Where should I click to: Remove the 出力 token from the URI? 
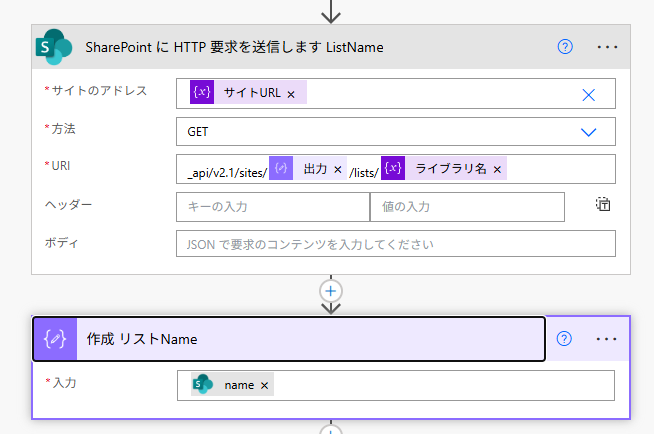point(337,169)
